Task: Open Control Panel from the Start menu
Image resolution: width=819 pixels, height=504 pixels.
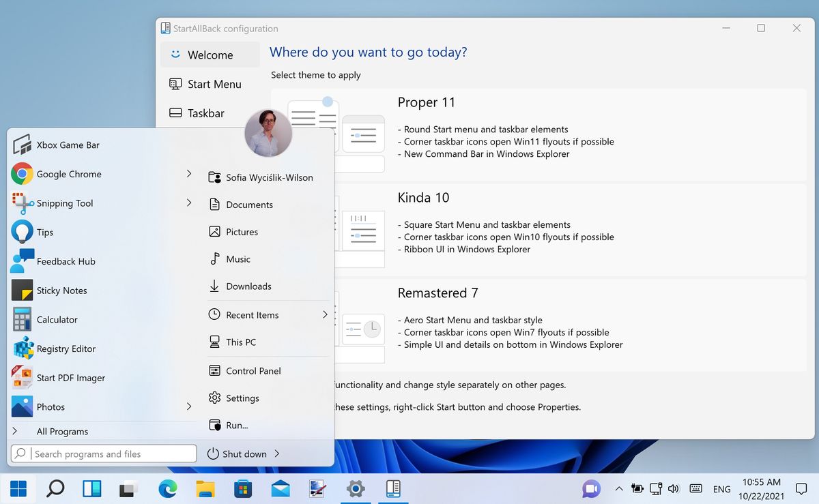Action: point(253,370)
